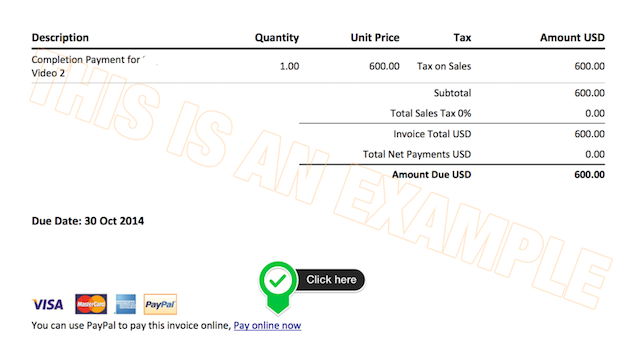This screenshot has height=364, width=640.
Task: Select the Amount USD column header
Action: tap(572, 38)
